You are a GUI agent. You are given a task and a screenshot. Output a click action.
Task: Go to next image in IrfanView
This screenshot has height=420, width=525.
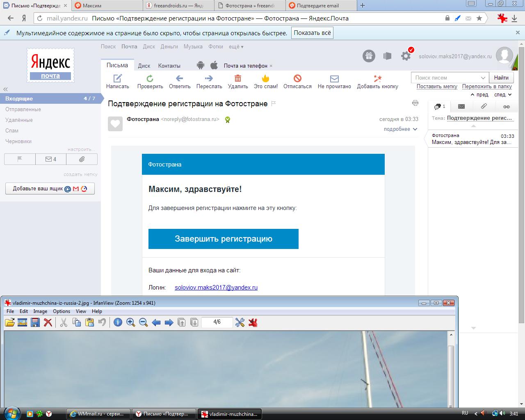pyautogui.click(x=169, y=322)
